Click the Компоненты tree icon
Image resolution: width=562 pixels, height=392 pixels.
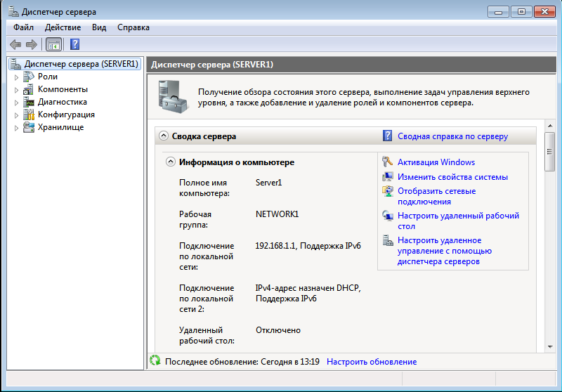[x=29, y=90]
